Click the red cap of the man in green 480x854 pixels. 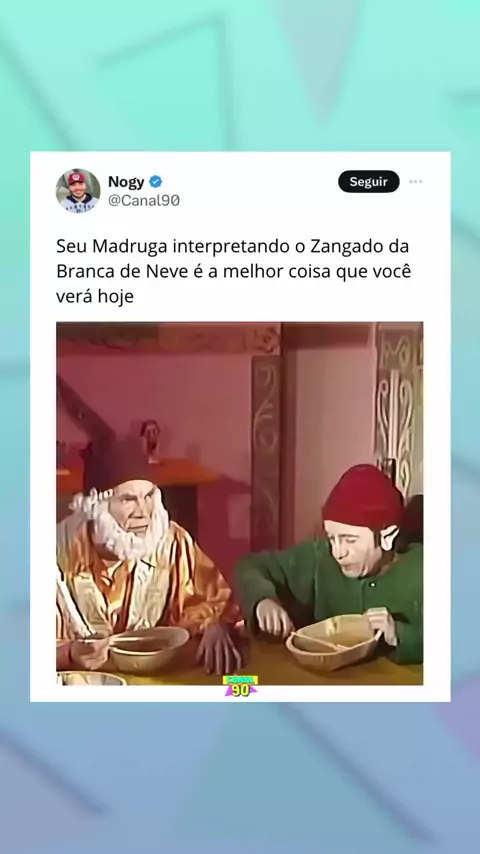click(363, 496)
